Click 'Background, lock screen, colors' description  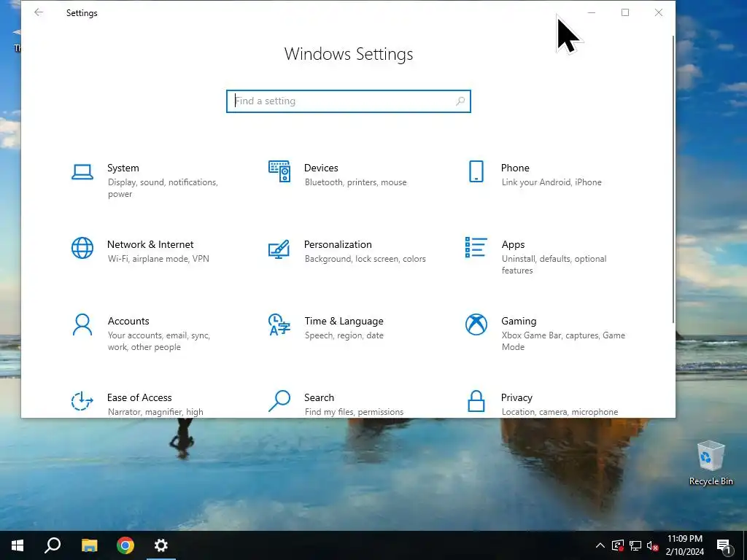tap(365, 259)
